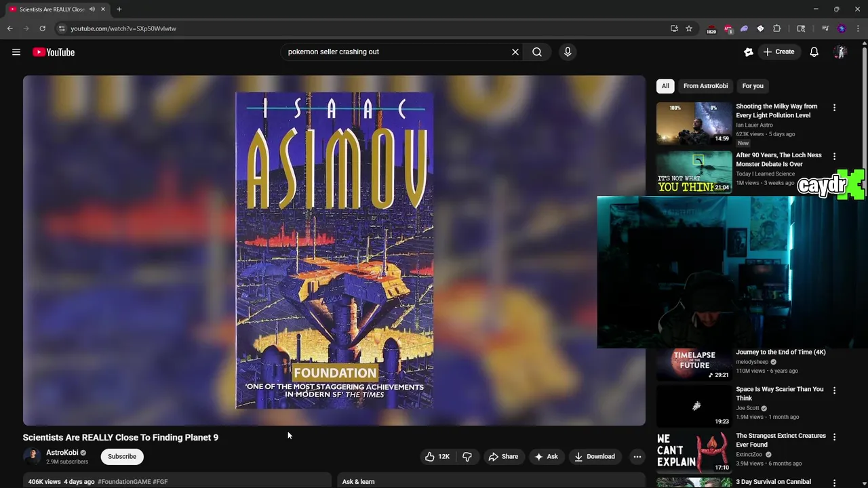Open options for Shooting the Milky Way
The image size is (868, 488).
pyautogui.click(x=834, y=107)
